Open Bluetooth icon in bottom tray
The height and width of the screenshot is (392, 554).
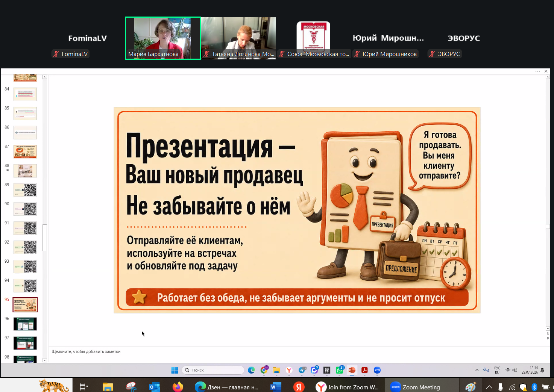coord(534,387)
